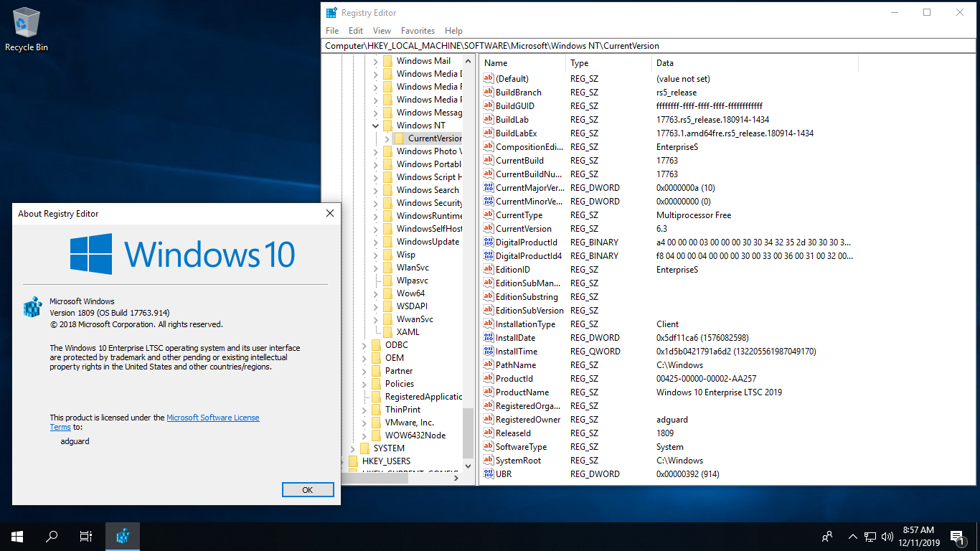Click the DigitalProductId binary value icon

point(489,242)
